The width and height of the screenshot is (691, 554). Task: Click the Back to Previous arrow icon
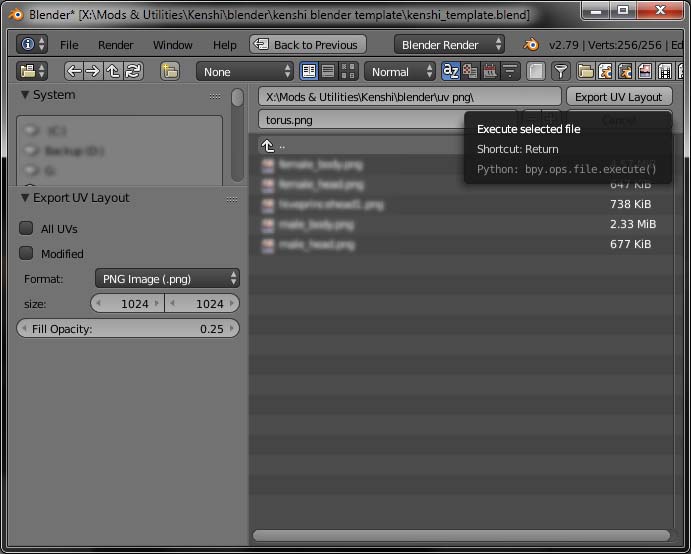[x=261, y=44]
